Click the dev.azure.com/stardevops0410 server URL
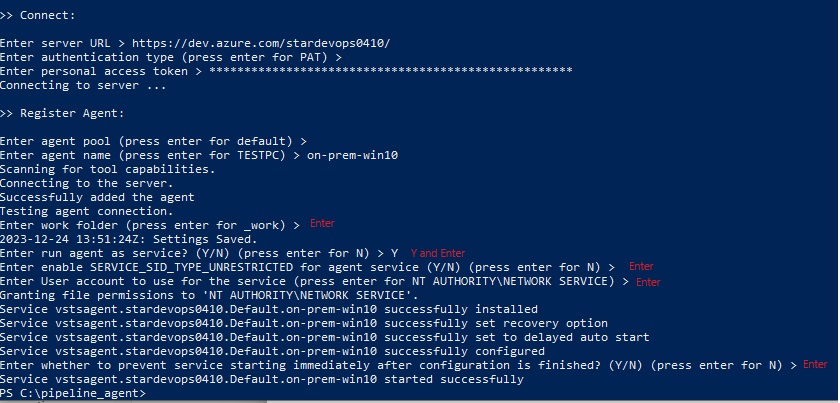This screenshot has height=403, width=840. tap(261, 43)
